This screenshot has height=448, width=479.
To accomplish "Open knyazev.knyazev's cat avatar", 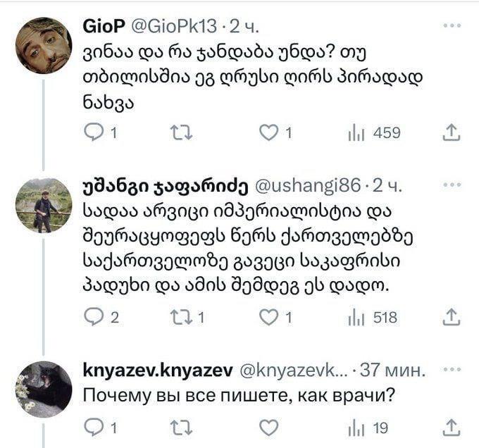I will [x=43, y=389].
